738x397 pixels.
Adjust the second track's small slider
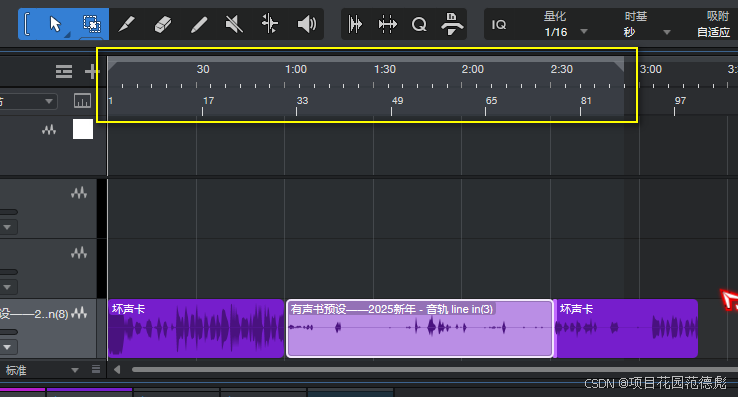point(8,212)
